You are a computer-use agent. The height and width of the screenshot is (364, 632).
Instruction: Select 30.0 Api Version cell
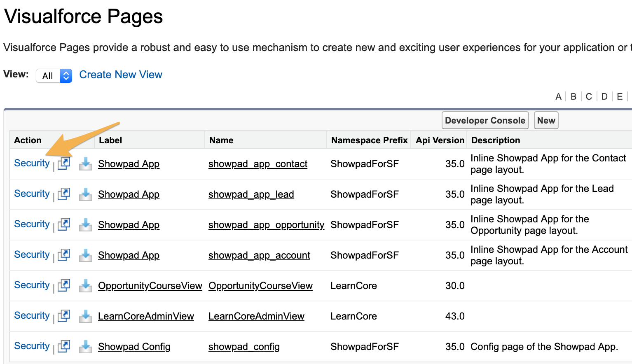[x=455, y=286]
